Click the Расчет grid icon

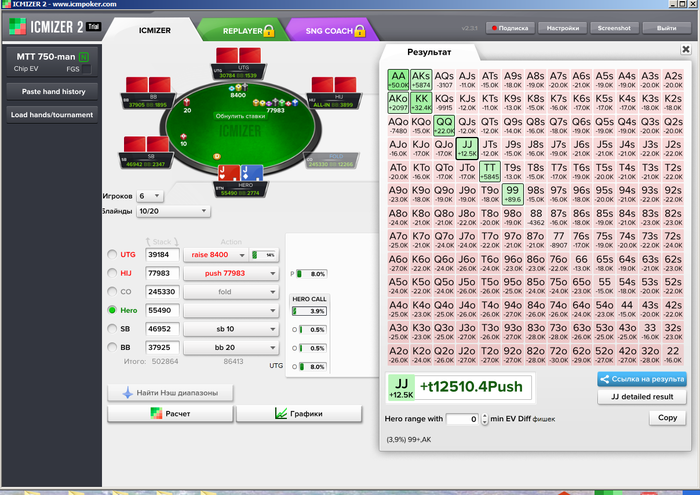pos(156,414)
